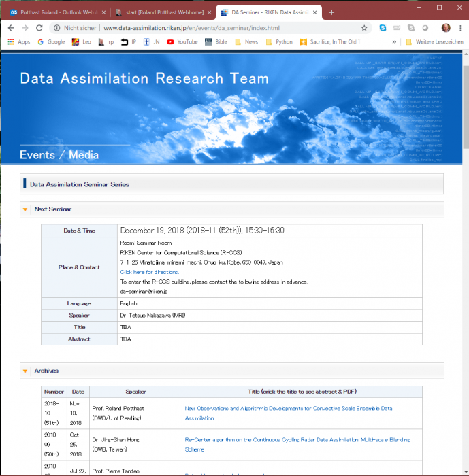The width and height of the screenshot is (469, 476).
Task: Open the YouTube bookmark
Action: pyautogui.click(x=182, y=41)
